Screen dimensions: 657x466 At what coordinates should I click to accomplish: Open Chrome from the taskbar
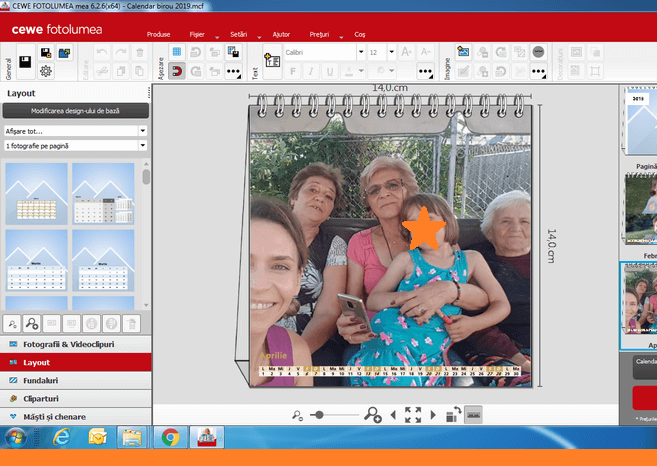pos(170,437)
